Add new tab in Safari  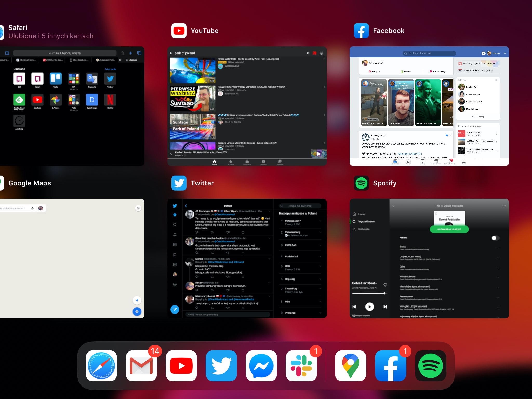pyautogui.click(x=131, y=53)
